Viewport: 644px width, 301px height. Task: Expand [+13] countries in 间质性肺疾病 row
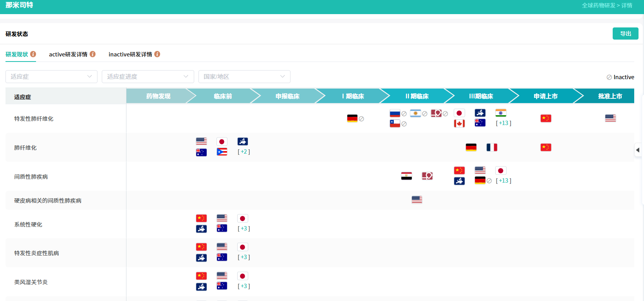click(x=503, y=181)
